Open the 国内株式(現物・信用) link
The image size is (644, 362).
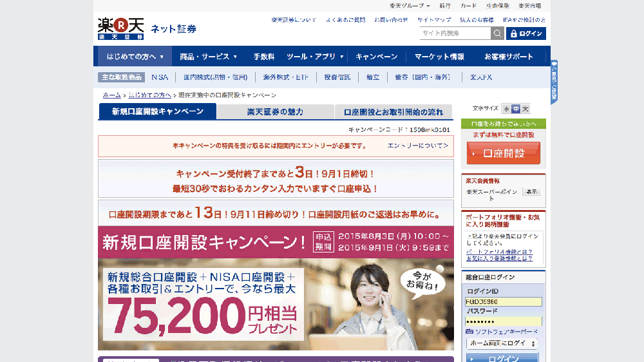coord(215,77)
